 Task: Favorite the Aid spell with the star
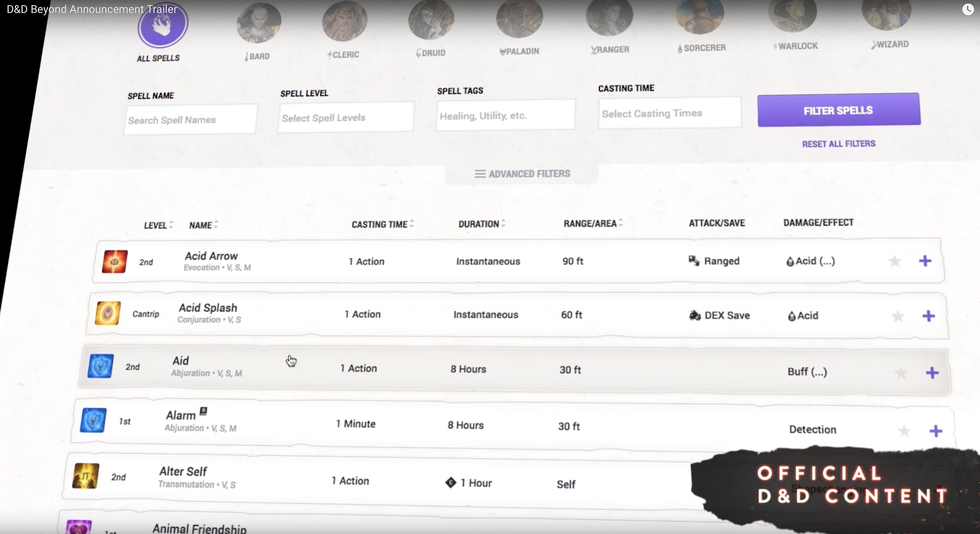coord(900,373)
